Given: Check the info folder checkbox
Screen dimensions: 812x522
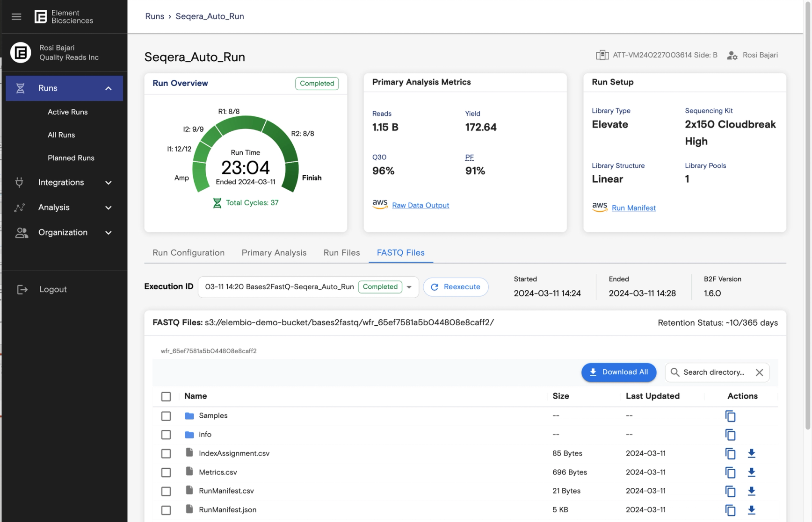Looking at the screenshot, I should point(166,435).
